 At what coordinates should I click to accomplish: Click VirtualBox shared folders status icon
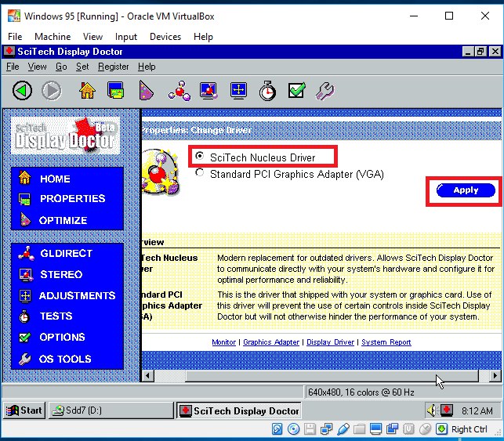(359, 428)
